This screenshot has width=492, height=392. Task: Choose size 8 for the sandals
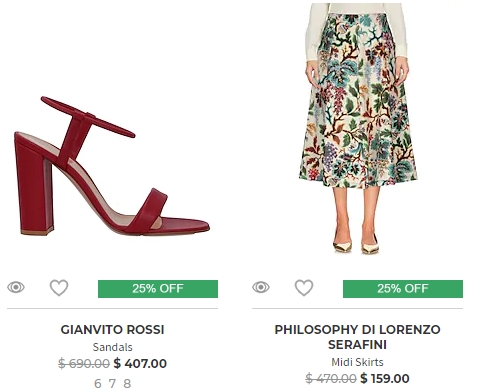click(x=127, y=384)
